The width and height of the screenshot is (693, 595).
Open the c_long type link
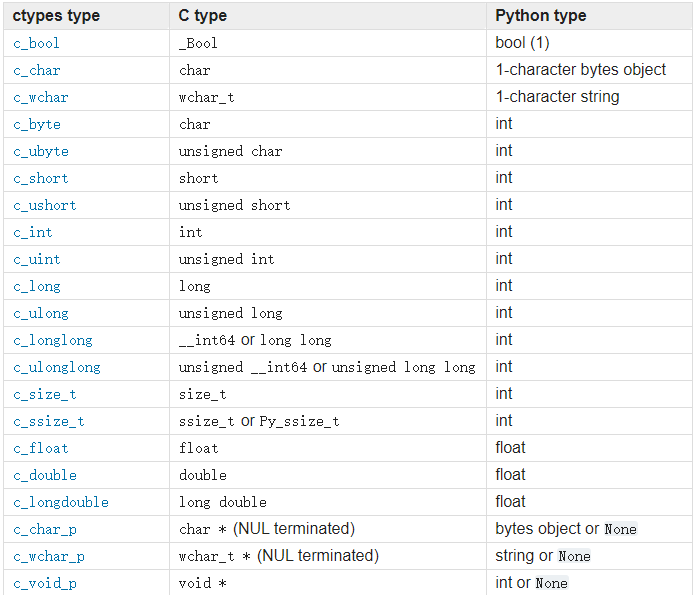37,287
